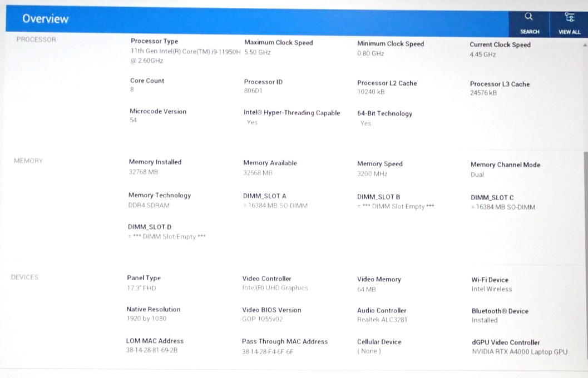This screenshot has height=378, width=588.
Task: Click the Video Controller label
Action: tap(266, 278)
